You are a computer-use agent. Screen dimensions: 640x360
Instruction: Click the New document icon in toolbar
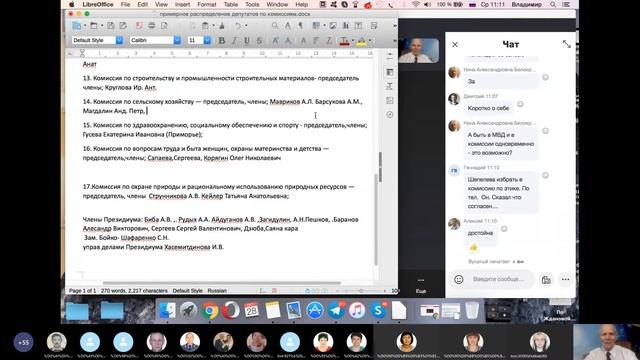pos(76,26)
